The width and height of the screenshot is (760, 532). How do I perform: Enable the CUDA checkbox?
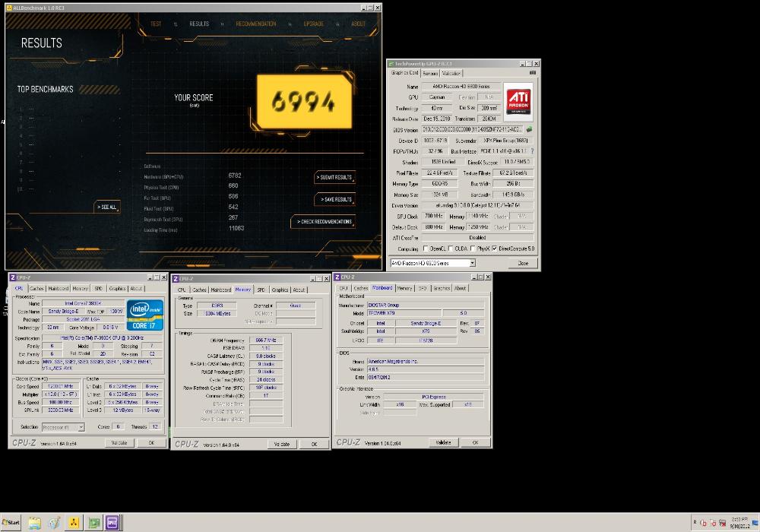point(451,249)
